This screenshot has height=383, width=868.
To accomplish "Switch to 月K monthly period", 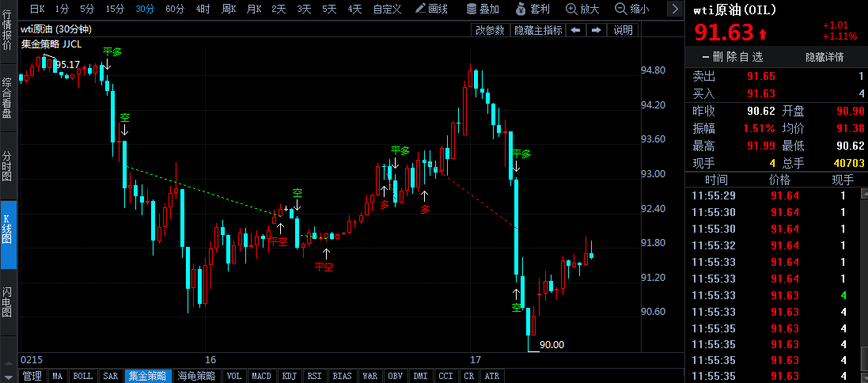I will [254, 8].
